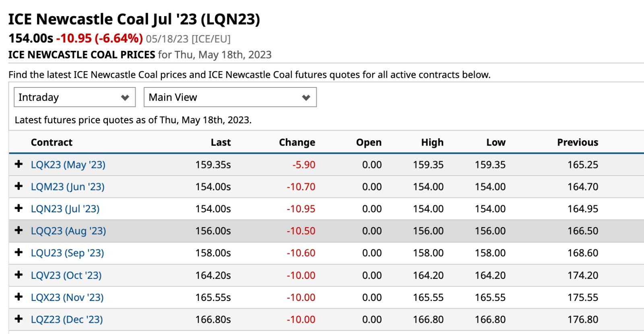
Task: Click the 164.95 previous price
Action: tap(583, 209)
